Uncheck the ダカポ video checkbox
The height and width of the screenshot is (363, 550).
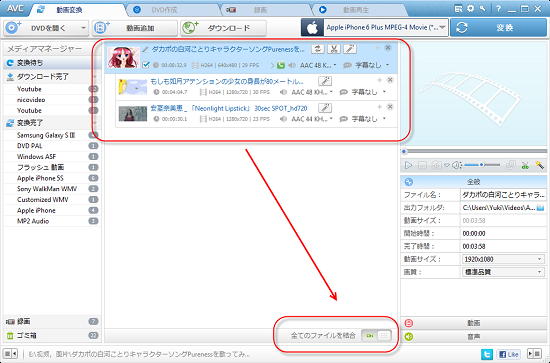pos(146,65)
